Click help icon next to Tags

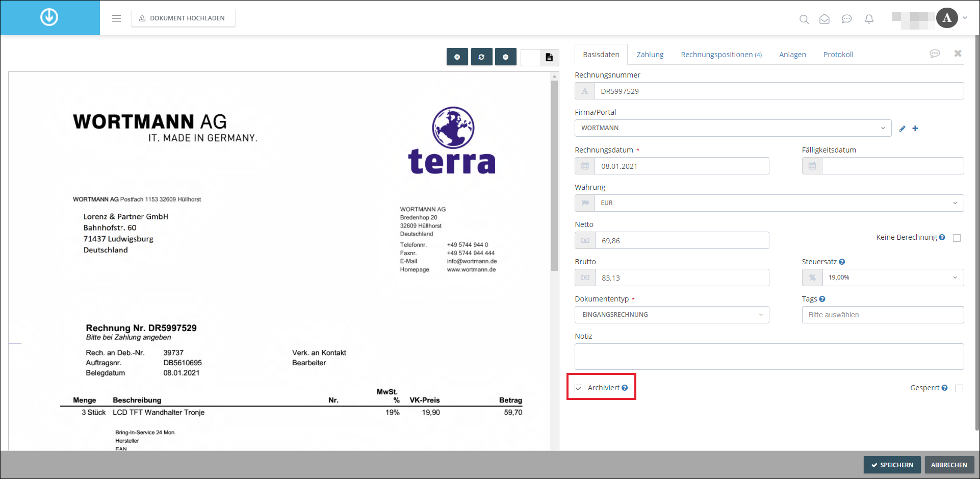click(x=822, y=299)
